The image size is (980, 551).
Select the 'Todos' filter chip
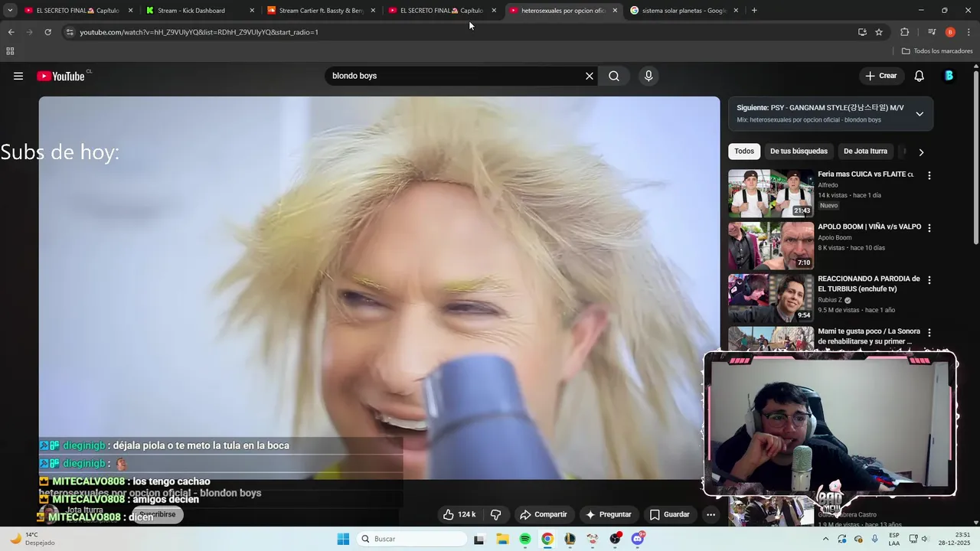click(744, 152)
